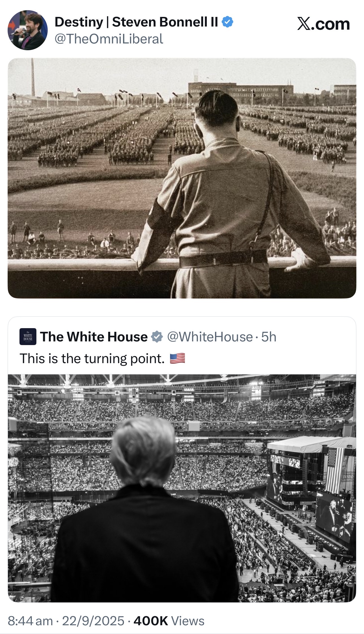
Task: Click the 5h timestamp on quoted post
Action: pyautogui.click(x=269, y=337)
